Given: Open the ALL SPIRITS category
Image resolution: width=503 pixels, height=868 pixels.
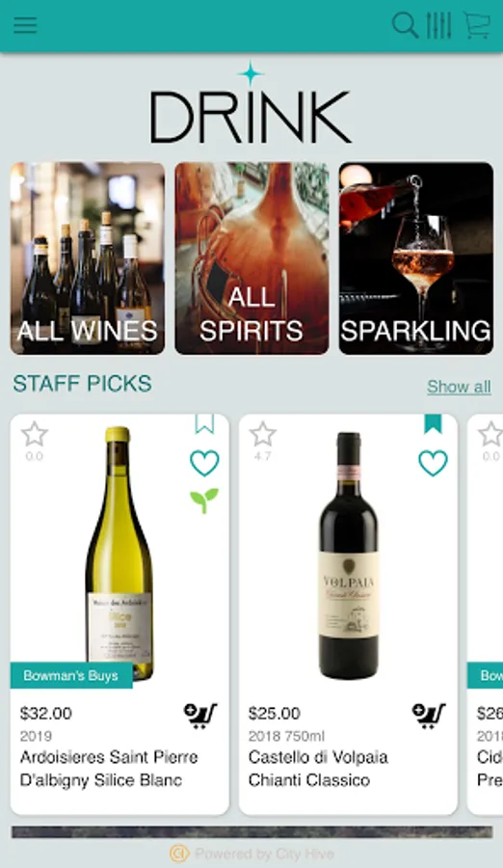Looking at the screenshot, I should pos(251,258).
